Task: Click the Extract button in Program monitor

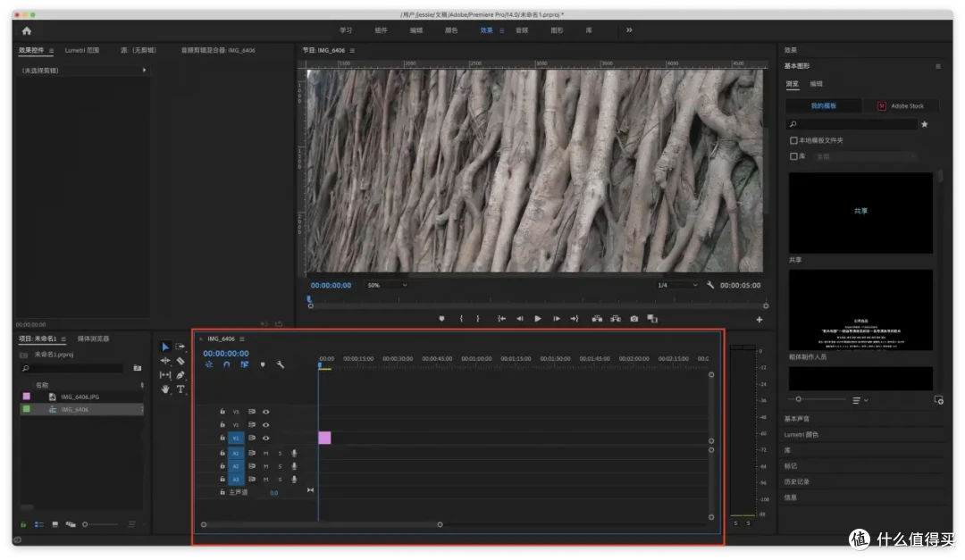Action: click(x=616, y=319)
